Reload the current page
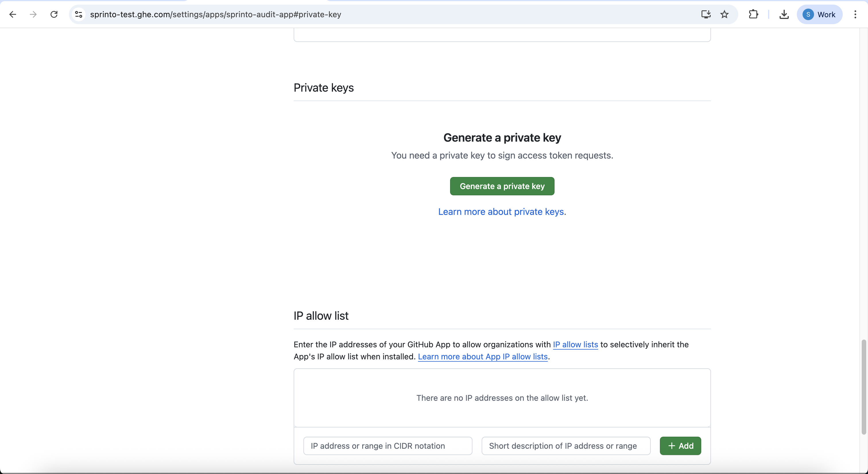 [54, 14]
